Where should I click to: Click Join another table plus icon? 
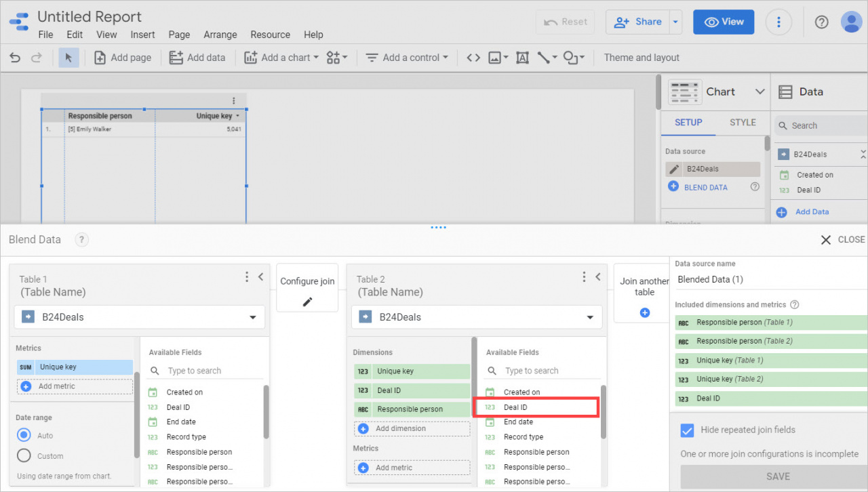pos(645,312)
